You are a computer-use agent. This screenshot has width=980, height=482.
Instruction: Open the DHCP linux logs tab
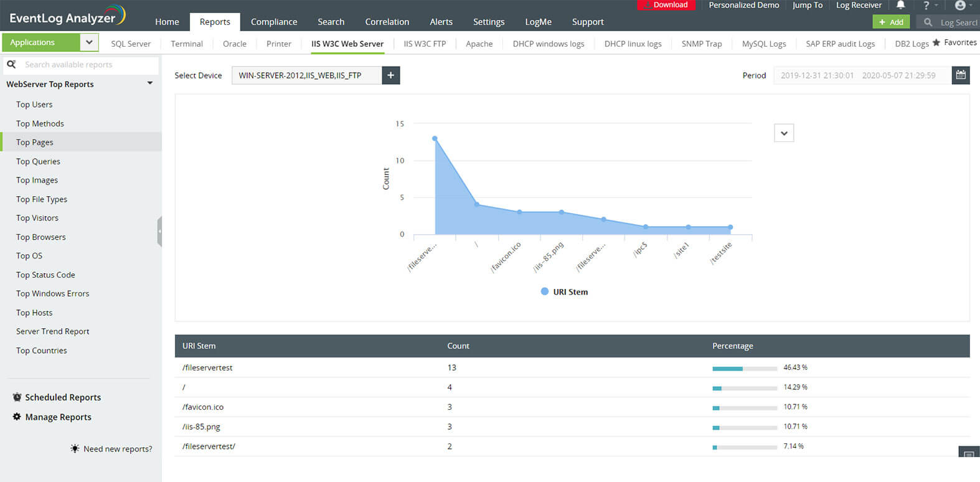pos(633,44)
